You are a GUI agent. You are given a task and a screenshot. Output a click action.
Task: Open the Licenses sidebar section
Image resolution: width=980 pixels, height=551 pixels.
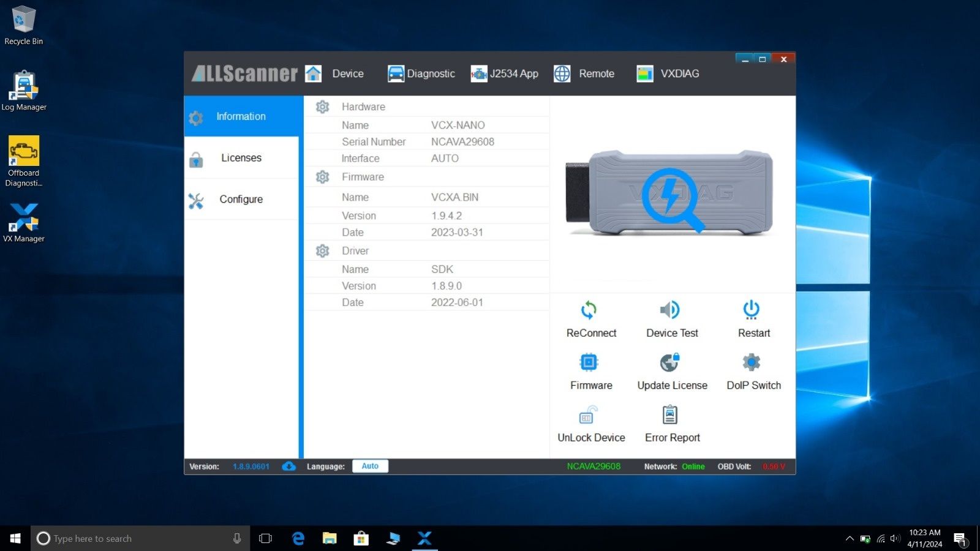tap(241, 158)
